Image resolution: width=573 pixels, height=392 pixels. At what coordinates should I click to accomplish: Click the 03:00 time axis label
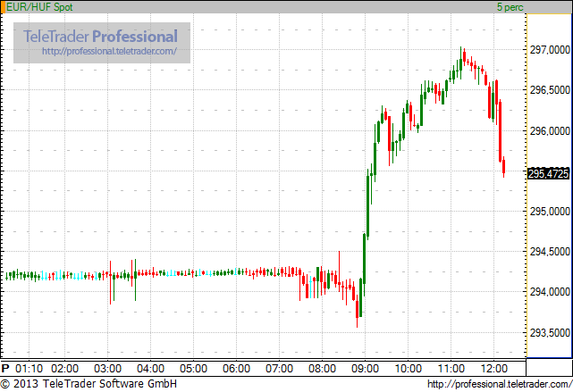point(107,369)
